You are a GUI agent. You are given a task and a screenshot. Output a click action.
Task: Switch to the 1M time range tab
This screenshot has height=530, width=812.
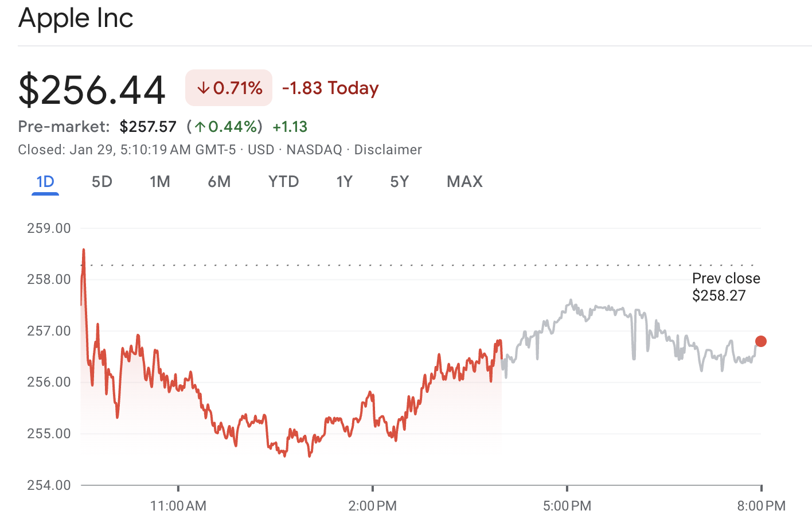point(160,181)
